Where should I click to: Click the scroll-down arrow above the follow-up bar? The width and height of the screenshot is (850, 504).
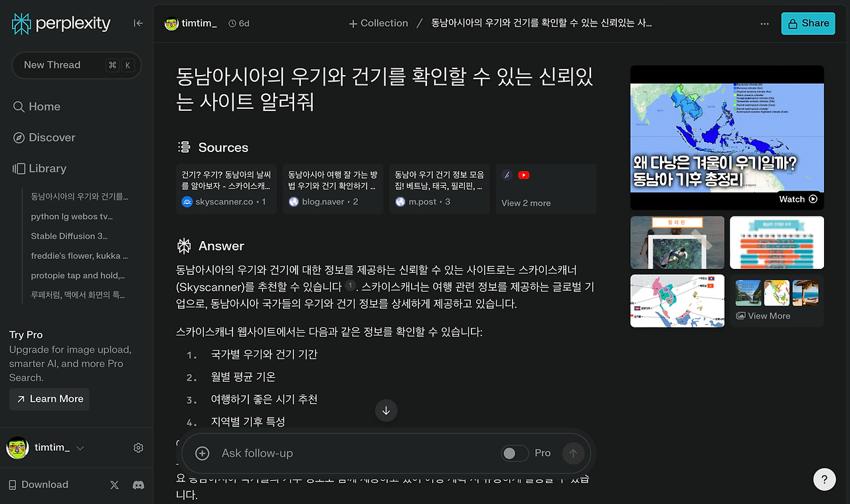[386, 410]
